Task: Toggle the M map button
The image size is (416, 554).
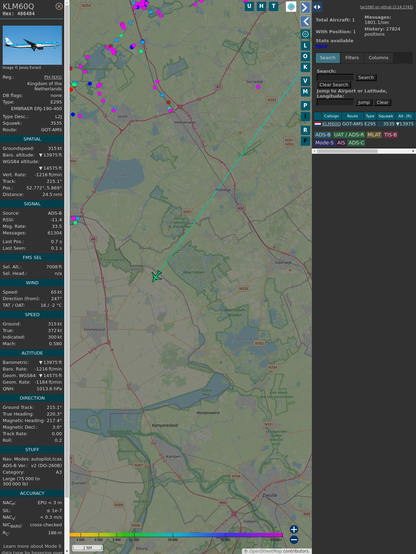Action: pos(305,92)
